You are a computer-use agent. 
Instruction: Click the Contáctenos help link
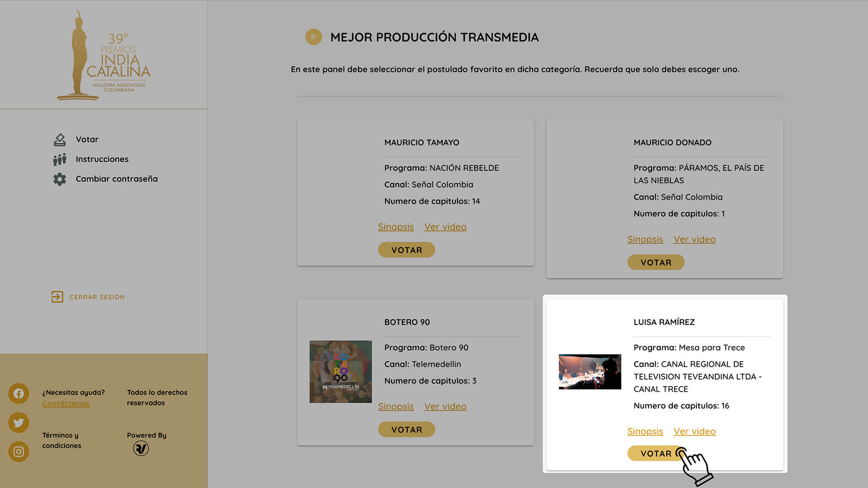pos(66,404)
